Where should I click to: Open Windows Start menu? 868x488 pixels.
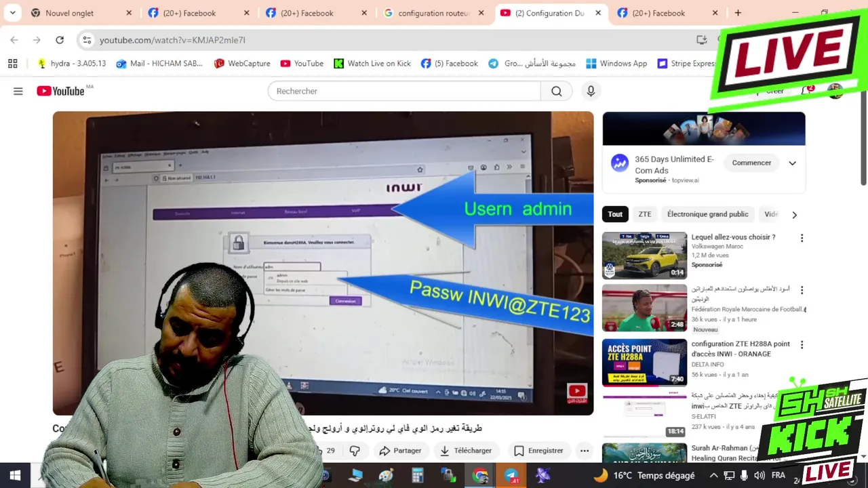pyautogui.click(x=15, y=475)
